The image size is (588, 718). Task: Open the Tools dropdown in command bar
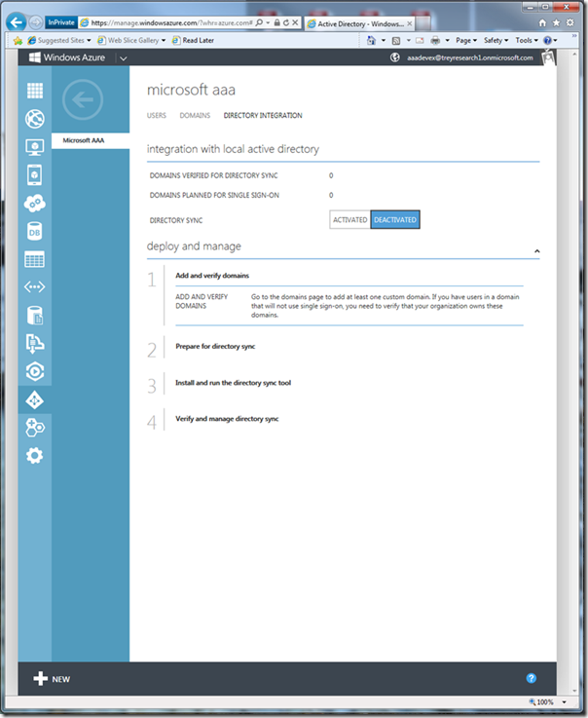pos(527,40)
